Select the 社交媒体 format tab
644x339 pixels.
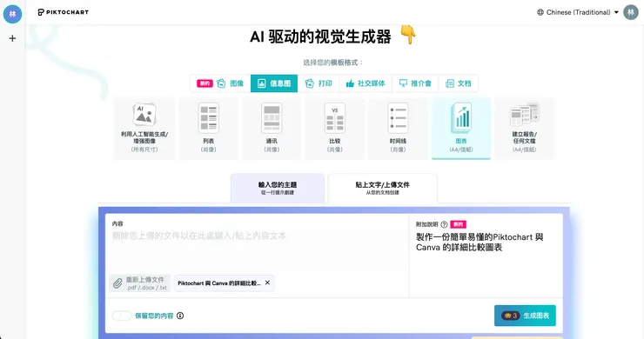(366, 83)
